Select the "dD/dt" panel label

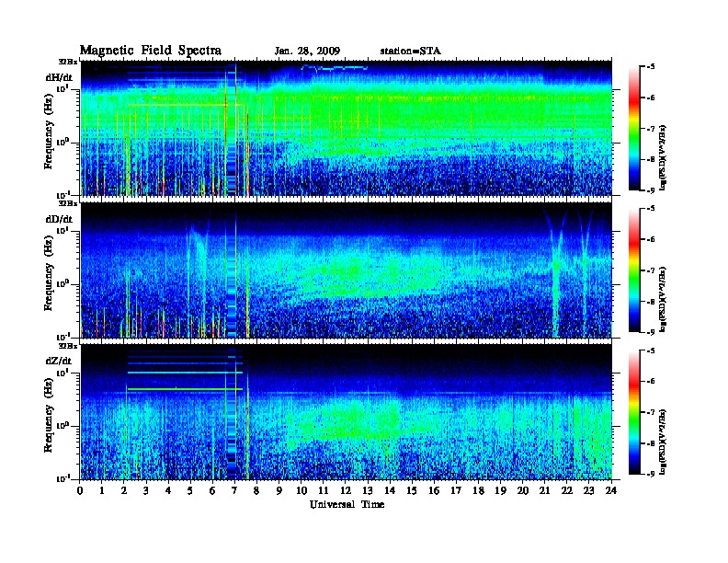(x=59, y=219)
